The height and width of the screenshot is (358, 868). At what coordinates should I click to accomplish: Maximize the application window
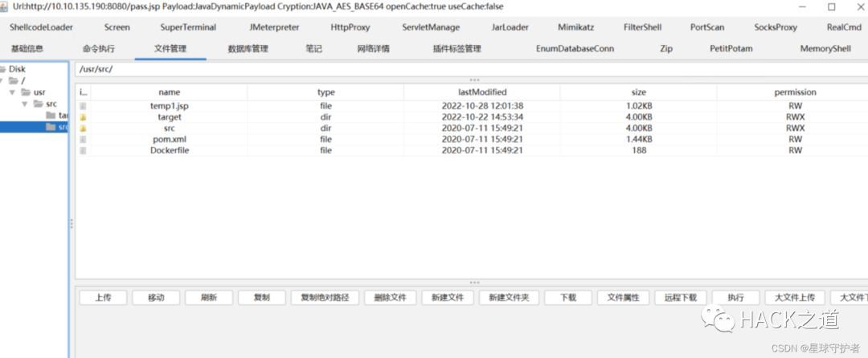[x=832, y=6]
